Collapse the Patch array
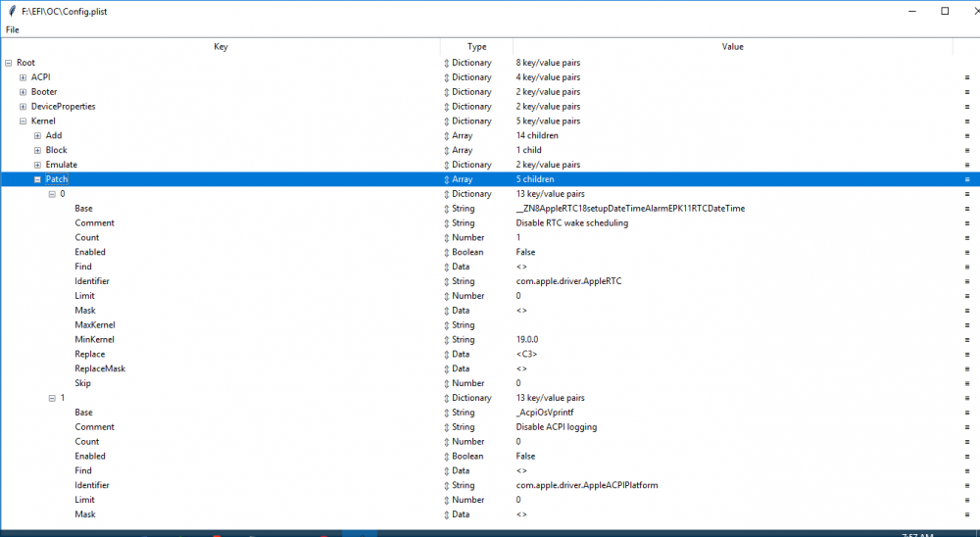This screenshot has height=537, width=980. coord(37,179)
